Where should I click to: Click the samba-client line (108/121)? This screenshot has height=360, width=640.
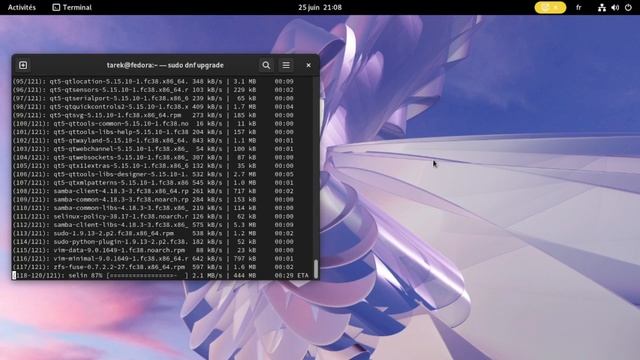pyautogui.click(x=153, y=191)
